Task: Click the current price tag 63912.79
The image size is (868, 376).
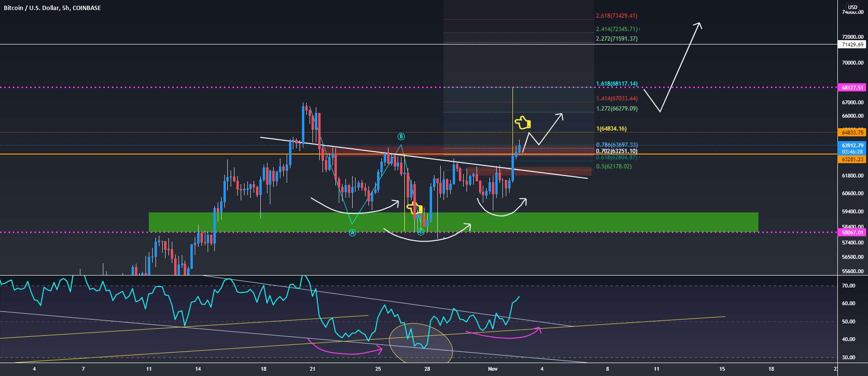Action: point(853,145)
